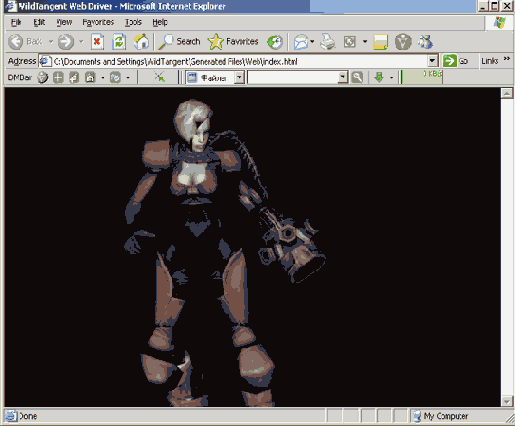This screenshot has width=515, height=426.
Task: Click the DMBar document arrow icon
Action: [74, 78]
